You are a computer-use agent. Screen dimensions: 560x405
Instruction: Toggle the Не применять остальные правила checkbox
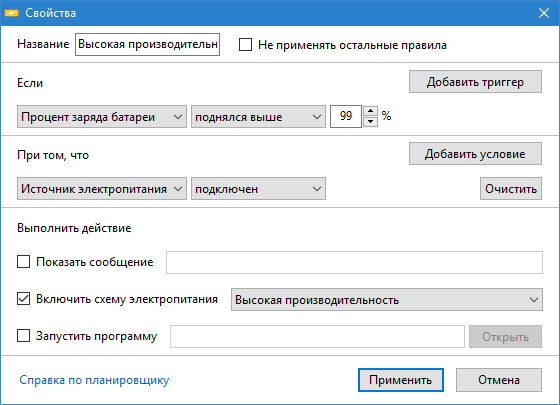coord(245,45)
